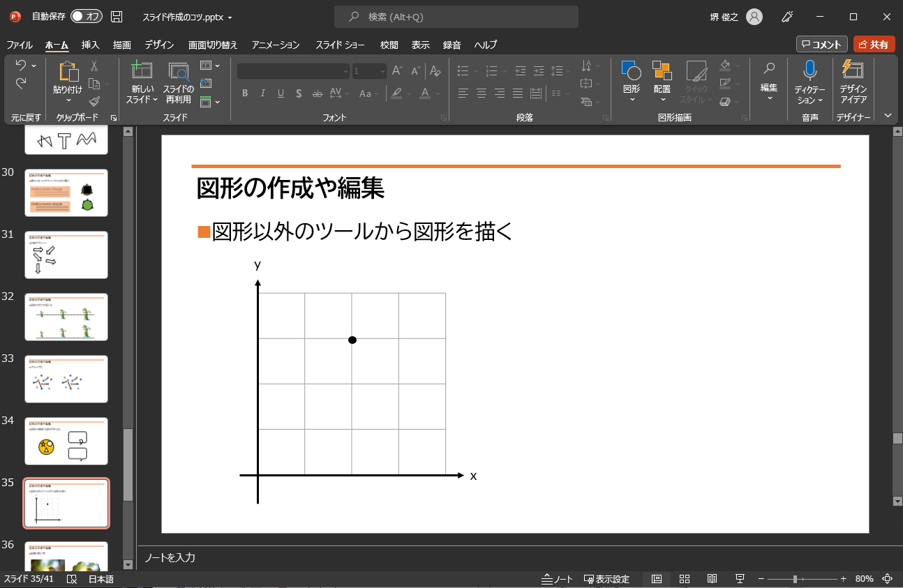Toggle Strikethrough formatting
Viewport: 903px width, 588px height.
317,93
